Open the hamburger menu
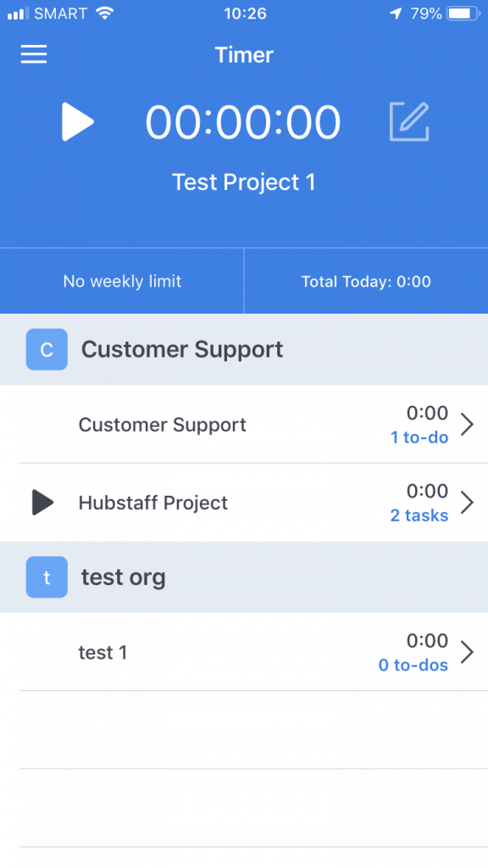 pos(34,54)
